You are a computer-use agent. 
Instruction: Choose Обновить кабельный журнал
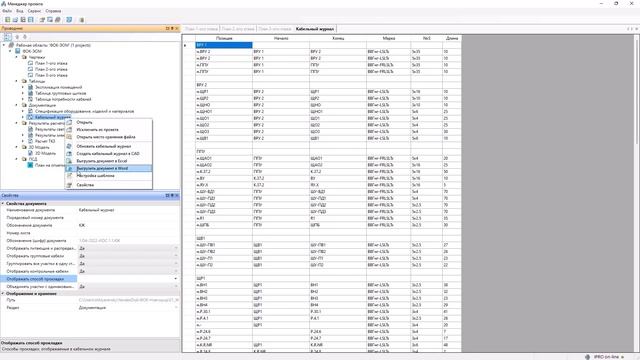tap(104, 146)
